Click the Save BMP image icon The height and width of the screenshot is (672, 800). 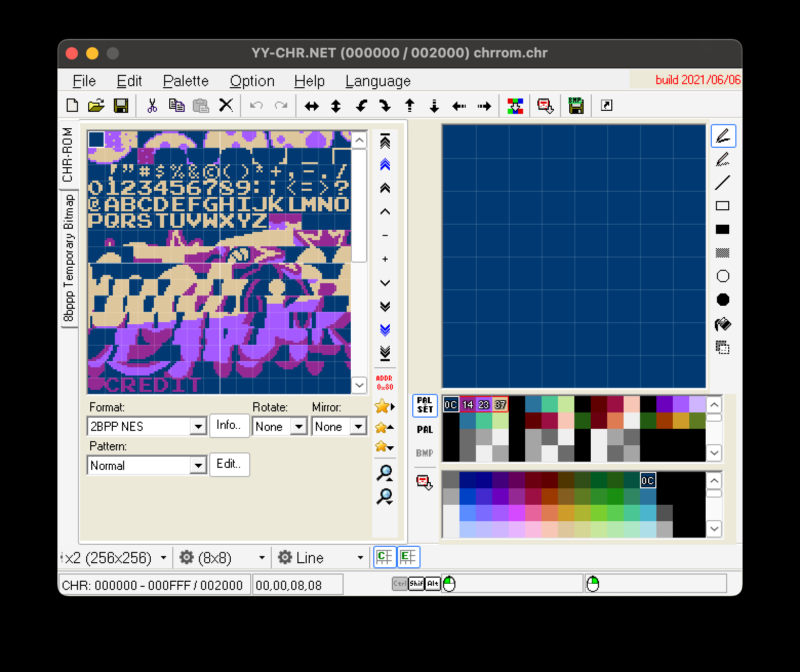(576, 106)
